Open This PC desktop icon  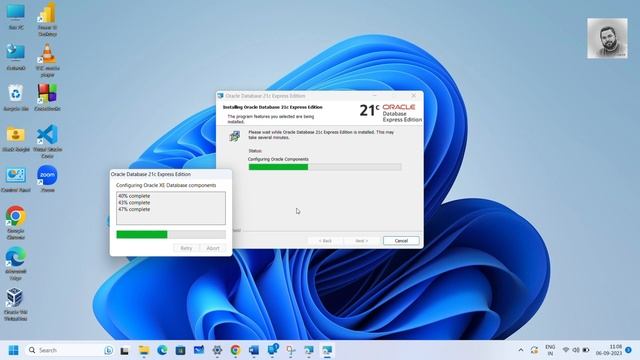[x=16, y=17]
